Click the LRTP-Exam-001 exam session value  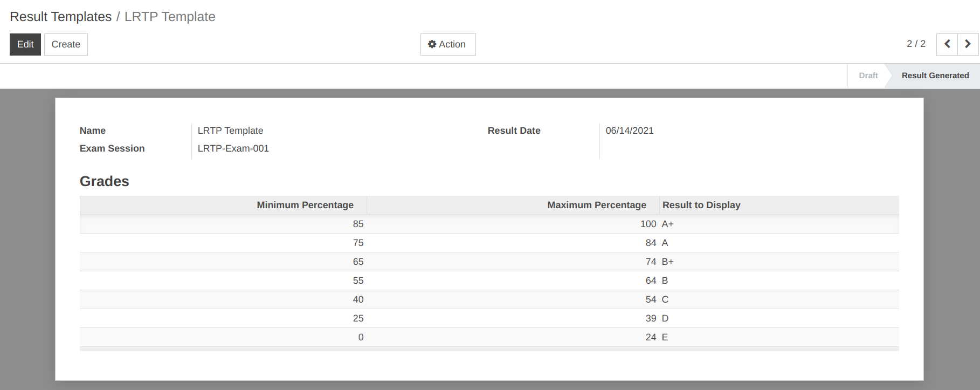click(233, 148)
